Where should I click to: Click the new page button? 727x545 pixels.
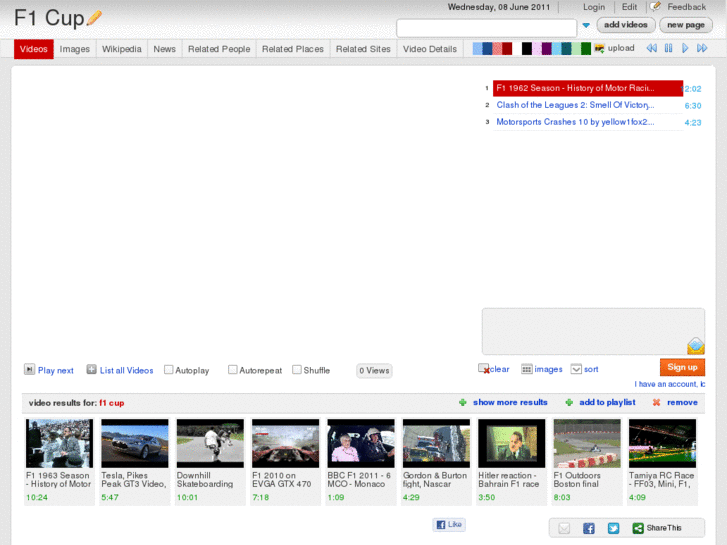[x=686, y=25]
